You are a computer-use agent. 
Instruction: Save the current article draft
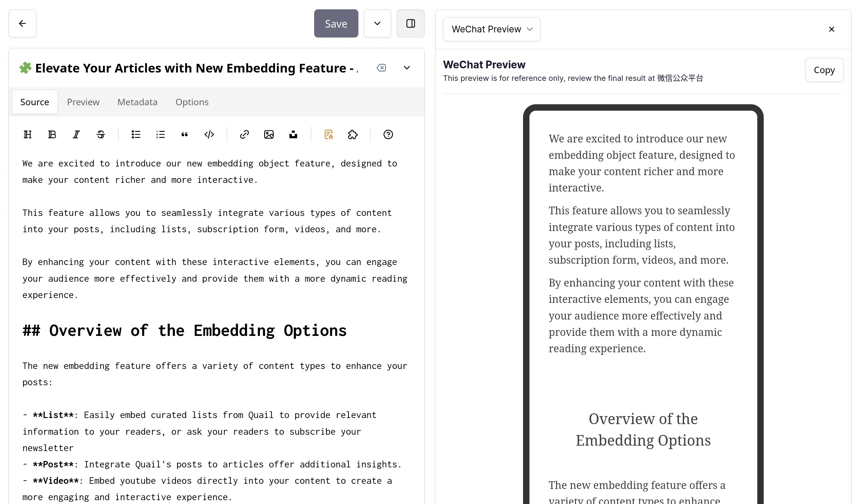tap(336, 23)
